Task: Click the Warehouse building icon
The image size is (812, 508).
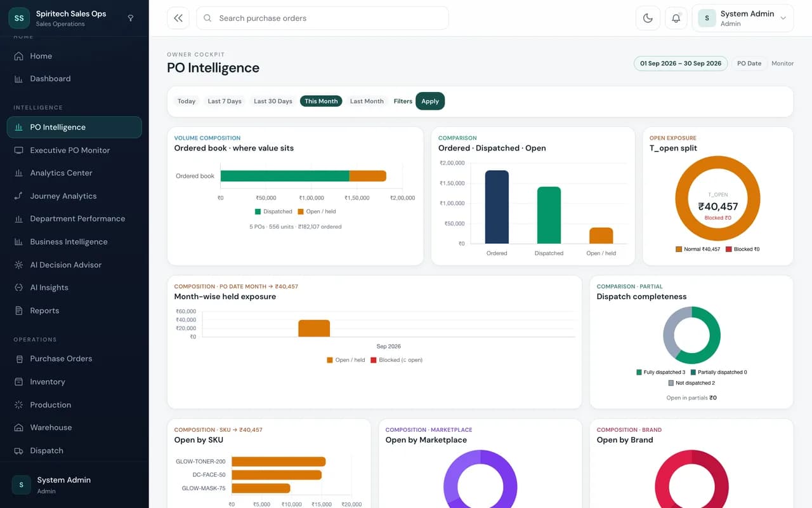Action: tap(18, 427)
